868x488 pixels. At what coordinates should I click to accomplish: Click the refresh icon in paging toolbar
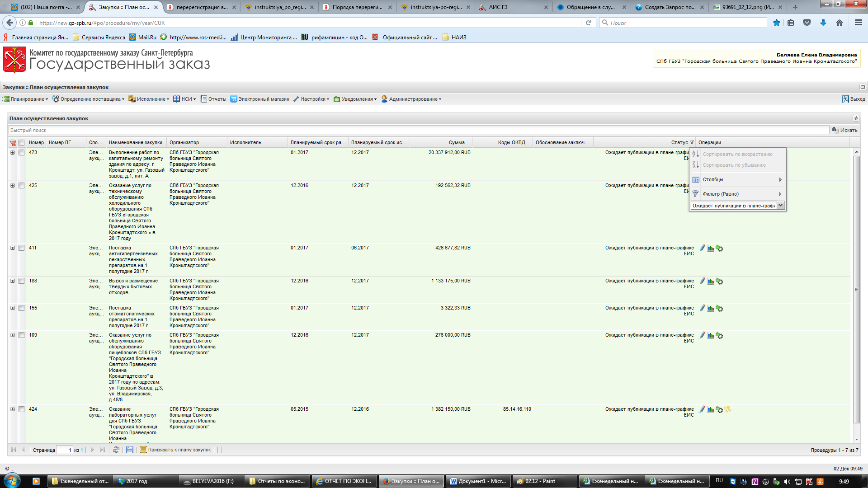[116, 450]
